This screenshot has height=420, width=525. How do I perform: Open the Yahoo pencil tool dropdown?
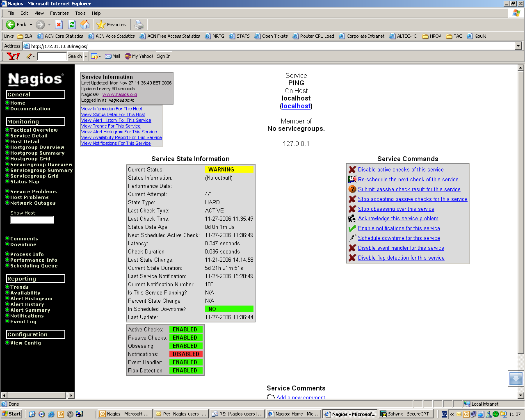click(x=34, y=56)
